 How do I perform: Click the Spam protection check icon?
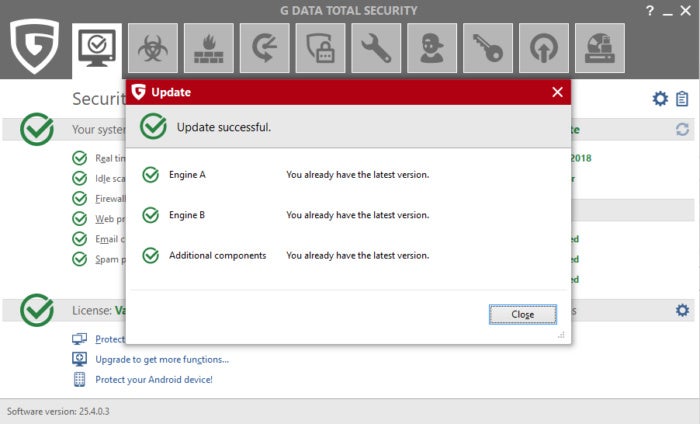(79, 259)
